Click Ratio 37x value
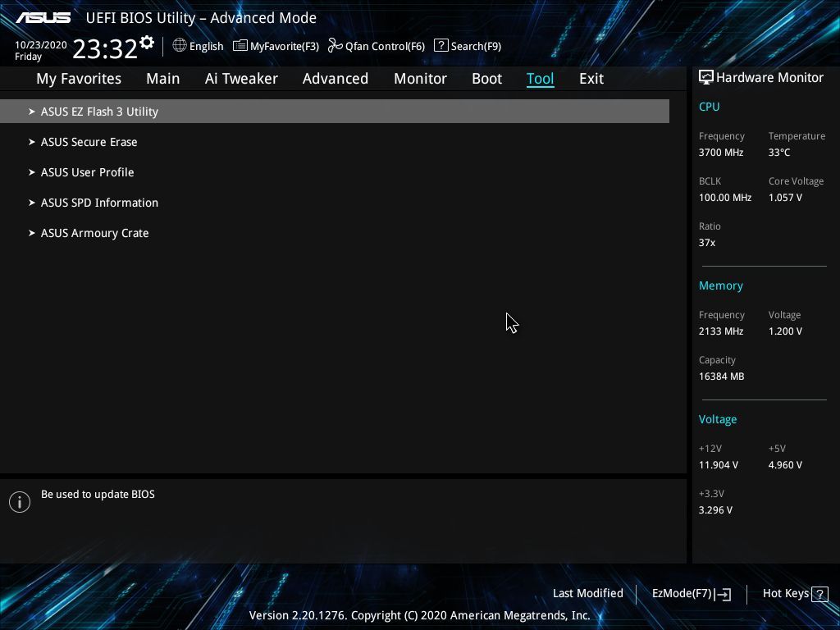The image size is (840, 630). (x=706, y=243)
